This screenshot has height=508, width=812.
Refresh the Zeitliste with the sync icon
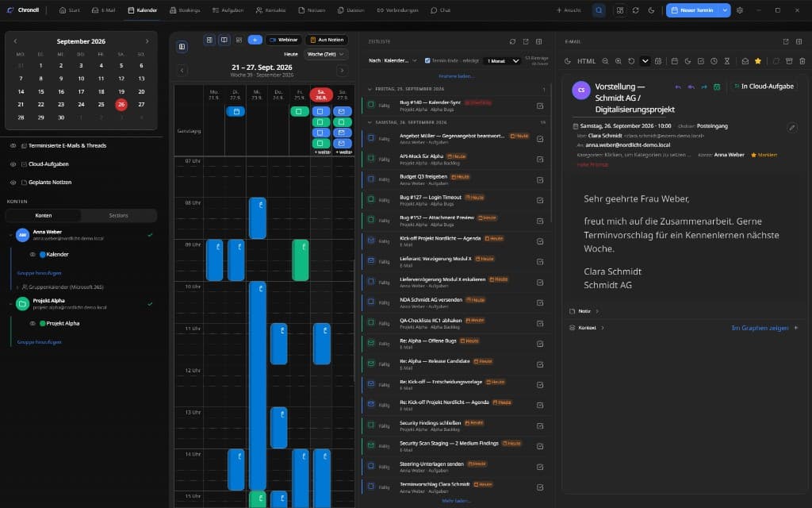point(512,41)
